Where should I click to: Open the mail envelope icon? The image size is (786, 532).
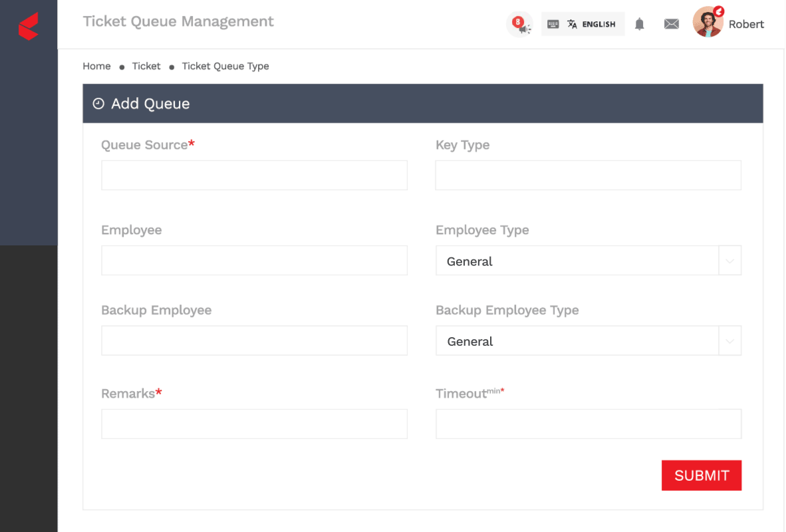[x=671, y=24]
